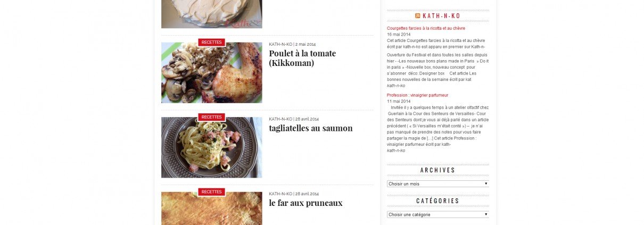Click the dropdown arrow of archives selector
Viewport: 644px width, 225px height.
(486, 184)
